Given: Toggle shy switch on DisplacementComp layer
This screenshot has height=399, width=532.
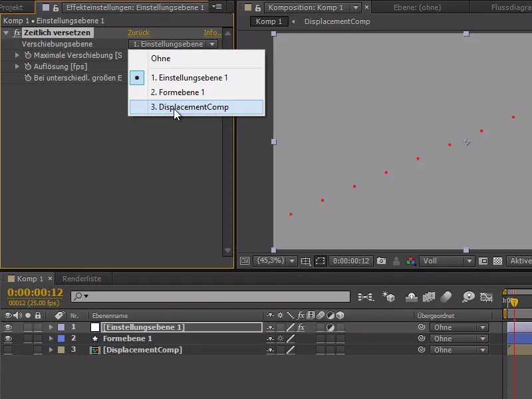Looking at the screenshot, I should (270, 350).
